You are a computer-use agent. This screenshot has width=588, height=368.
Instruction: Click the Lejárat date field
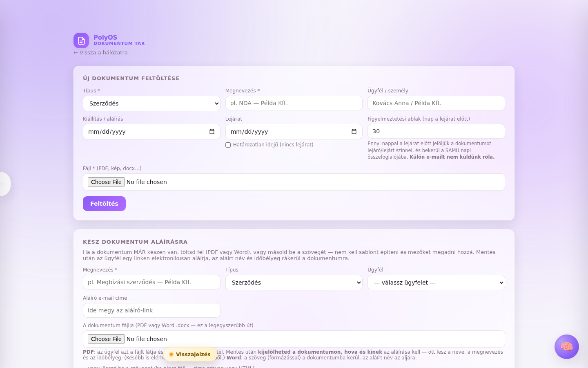(x=294, y=132)
